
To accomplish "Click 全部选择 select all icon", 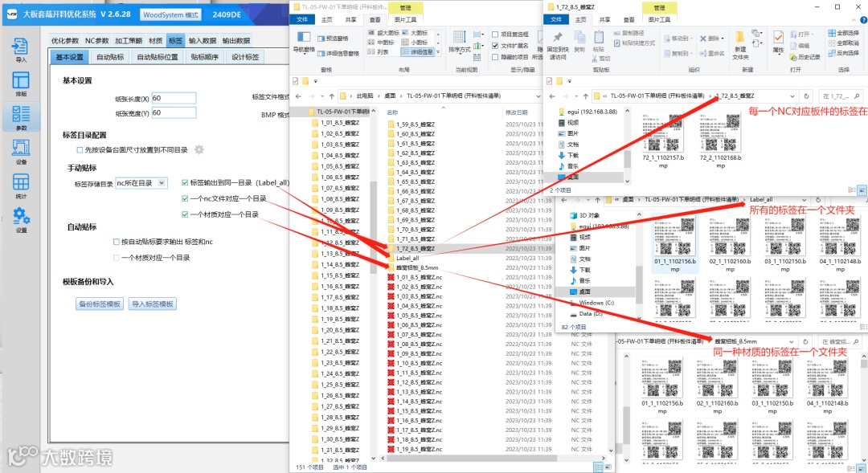I will point(832,33).
